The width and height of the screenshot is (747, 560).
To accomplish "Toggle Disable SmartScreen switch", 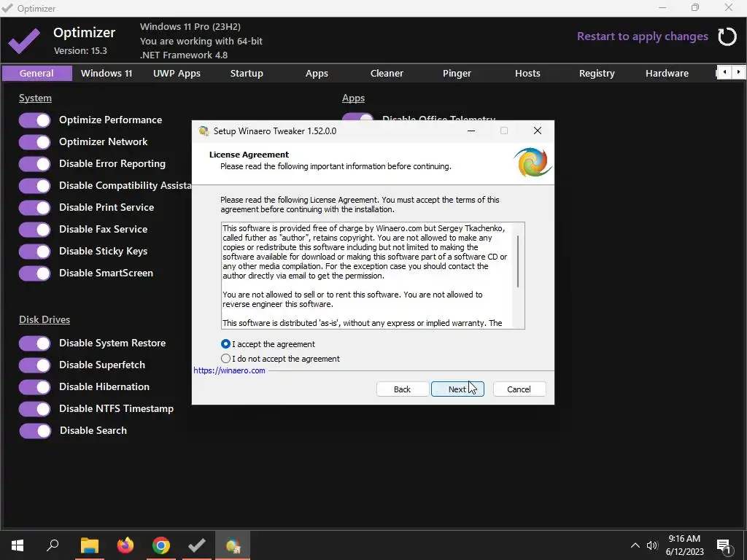I will coord(34,273).
